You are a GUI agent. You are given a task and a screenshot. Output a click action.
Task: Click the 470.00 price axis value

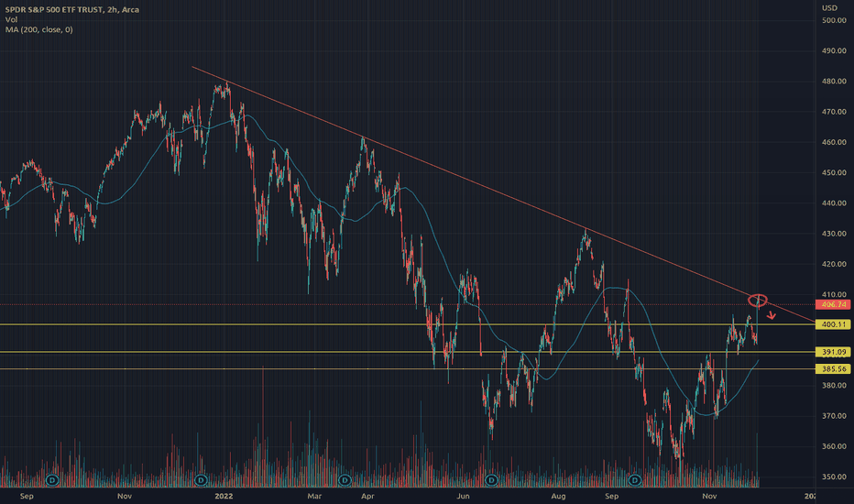(834, 112)
